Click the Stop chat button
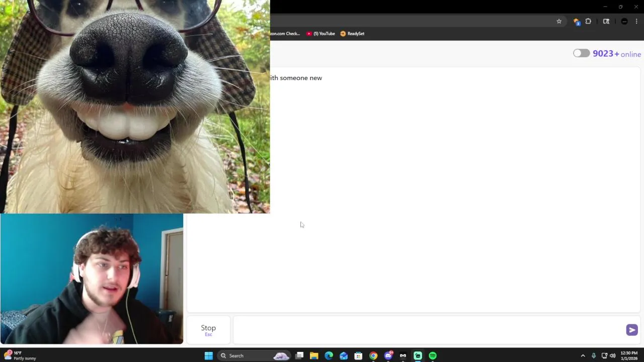The height and width of the screenshot is (362, 644). click(208, 330)
